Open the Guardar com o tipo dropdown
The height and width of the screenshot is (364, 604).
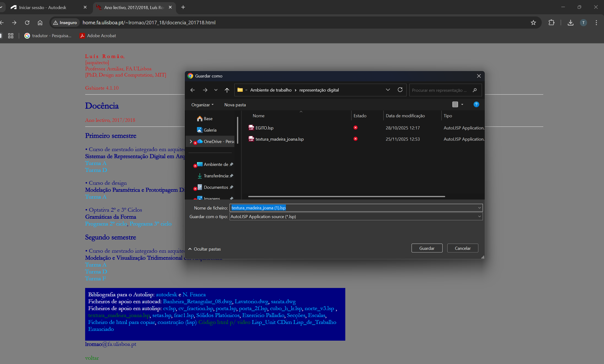[x=479, y=216]
